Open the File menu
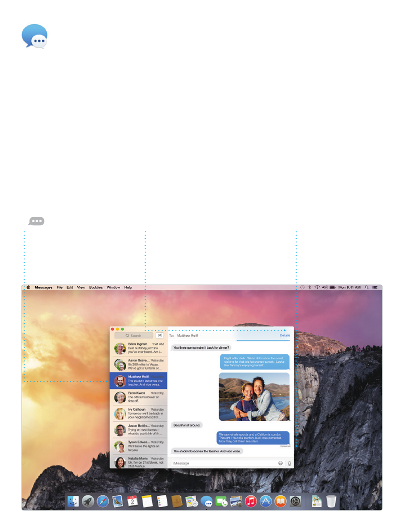404x532 pixels. pyautogui.click(x=59, y=287)
